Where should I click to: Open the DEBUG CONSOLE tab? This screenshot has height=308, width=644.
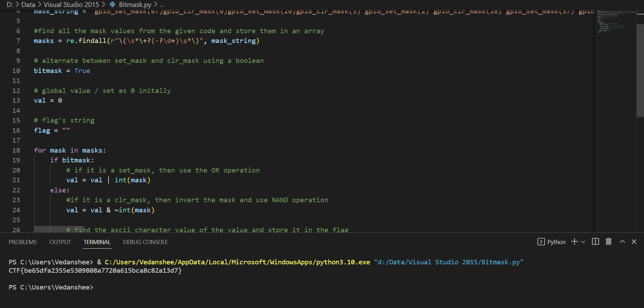pyautogui.click(x=145, y=242)
